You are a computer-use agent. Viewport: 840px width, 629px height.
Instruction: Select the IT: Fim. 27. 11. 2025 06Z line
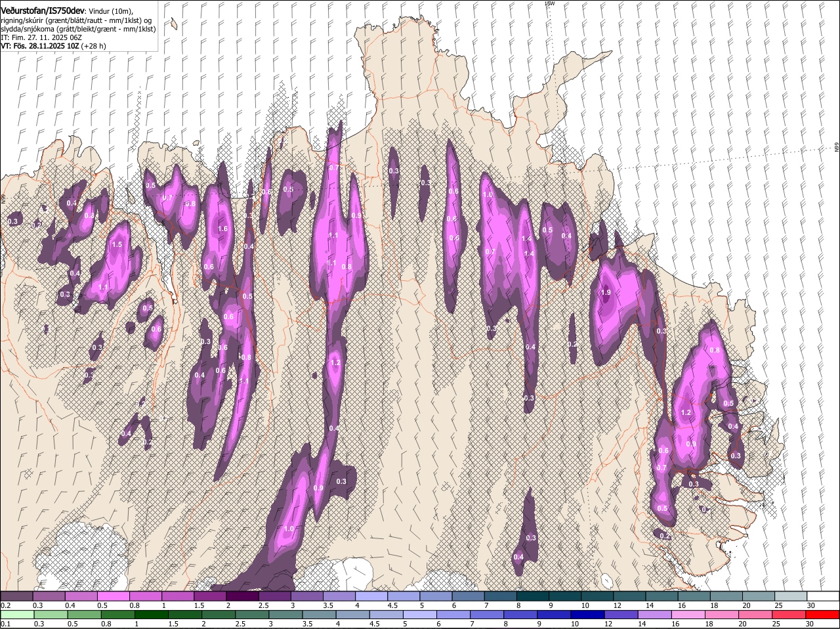click(41, 37)
